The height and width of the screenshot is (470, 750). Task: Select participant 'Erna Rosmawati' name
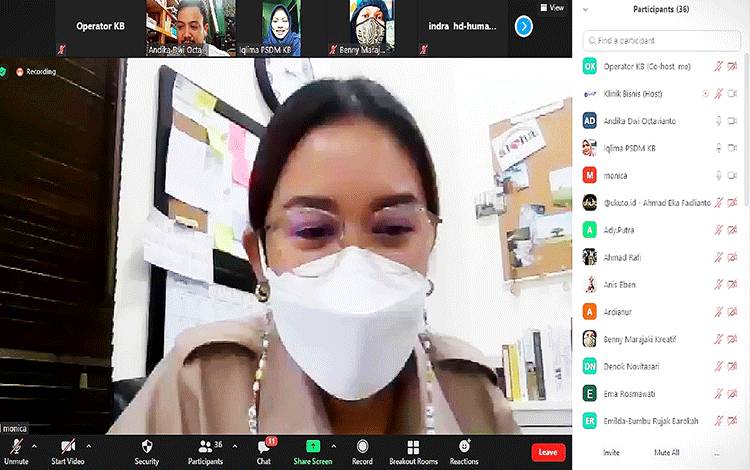[x=629, y=394]
